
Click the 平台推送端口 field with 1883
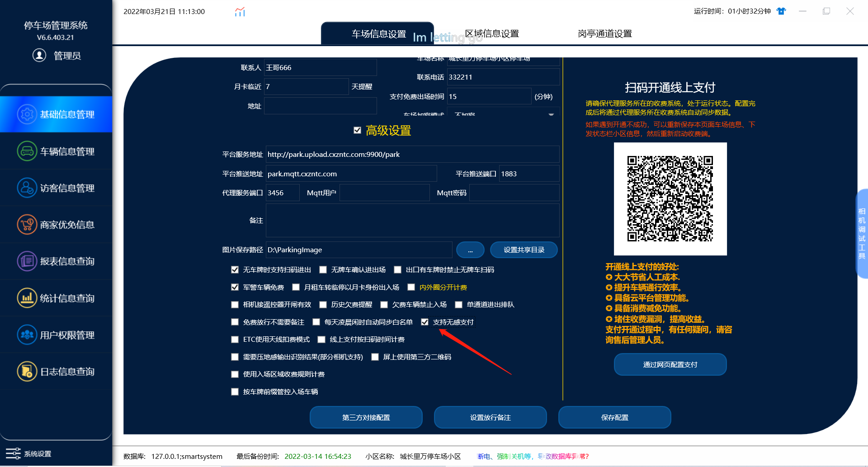[x=529, y=174]
